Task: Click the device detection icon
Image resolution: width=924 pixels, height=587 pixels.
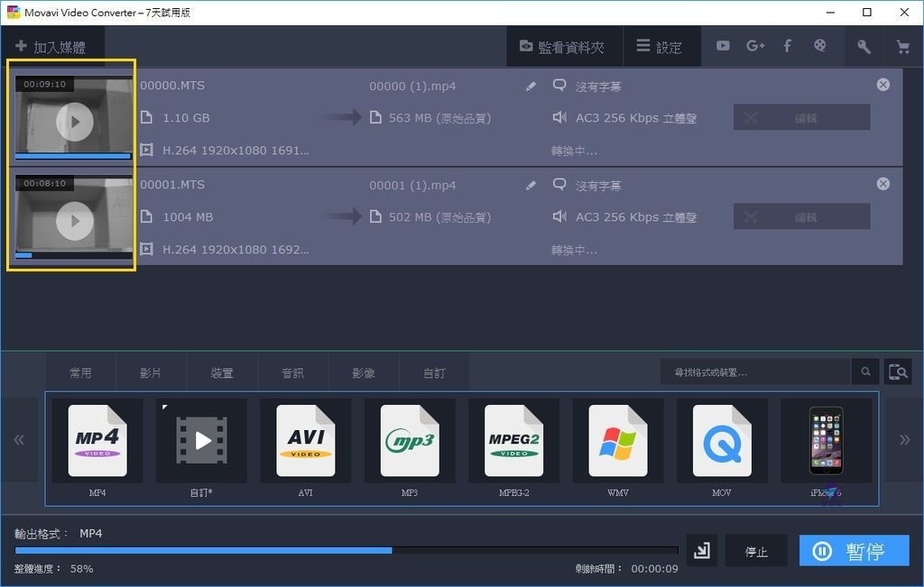Action: [x=898, y=372]
